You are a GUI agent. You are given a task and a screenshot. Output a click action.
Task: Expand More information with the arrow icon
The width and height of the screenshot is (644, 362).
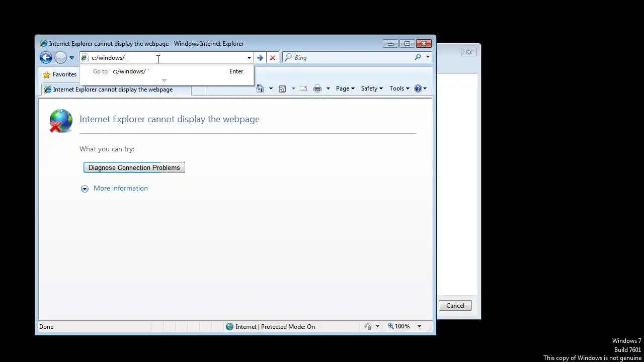(85, 189)
